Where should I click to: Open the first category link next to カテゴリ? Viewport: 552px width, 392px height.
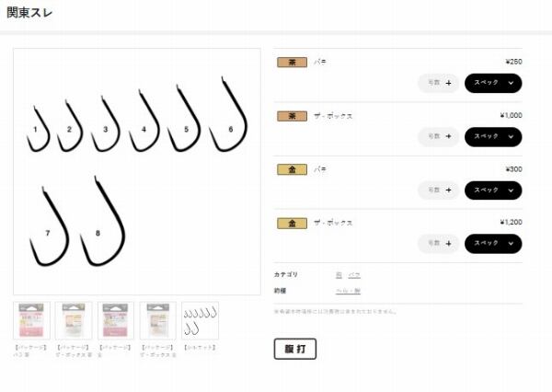(339, 275)
